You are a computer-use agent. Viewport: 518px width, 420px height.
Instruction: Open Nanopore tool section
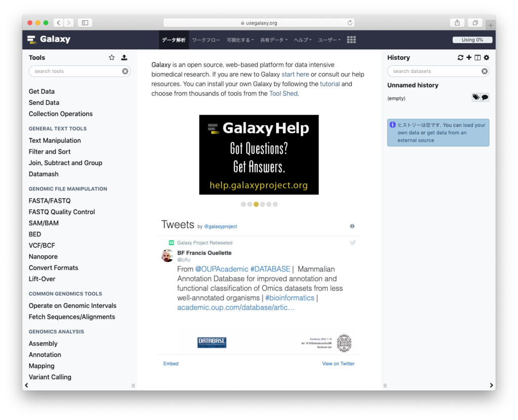[43, 257]
